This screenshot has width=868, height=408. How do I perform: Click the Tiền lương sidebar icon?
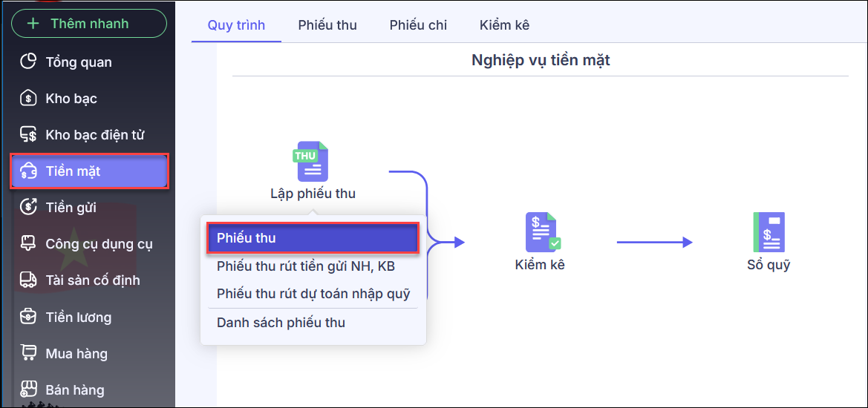point(28,317)
